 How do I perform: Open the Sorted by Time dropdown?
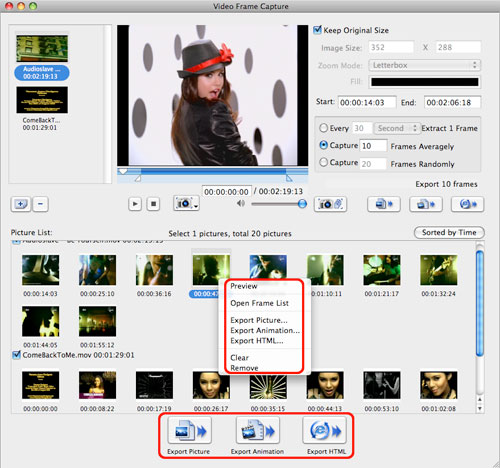click(x=449, y=232)
